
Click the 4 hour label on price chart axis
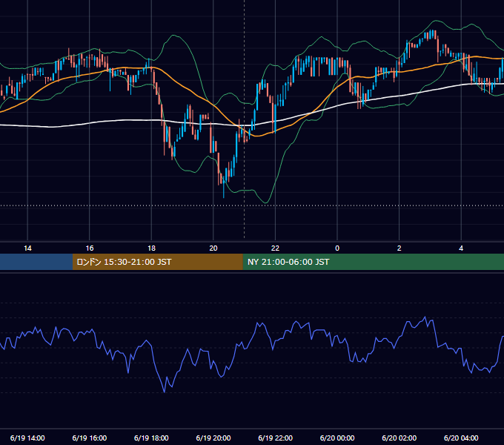tap(461, 248)
